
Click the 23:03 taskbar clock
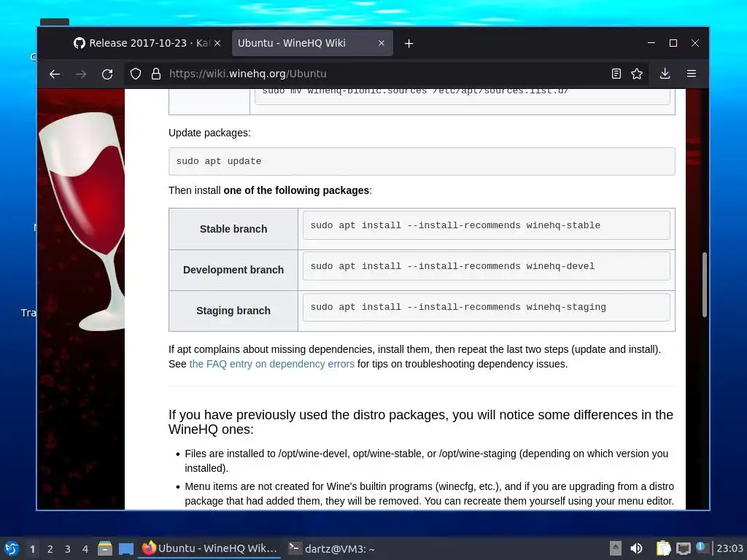(x=729, y=548)
